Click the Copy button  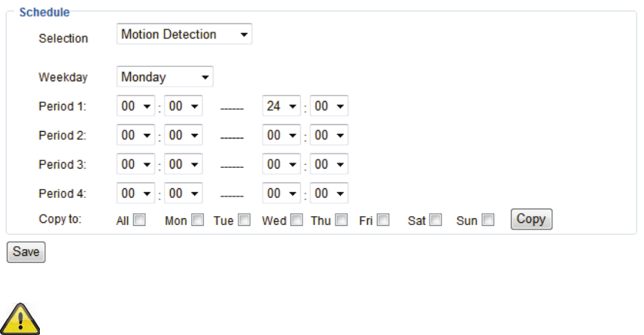tap(531, 219)
